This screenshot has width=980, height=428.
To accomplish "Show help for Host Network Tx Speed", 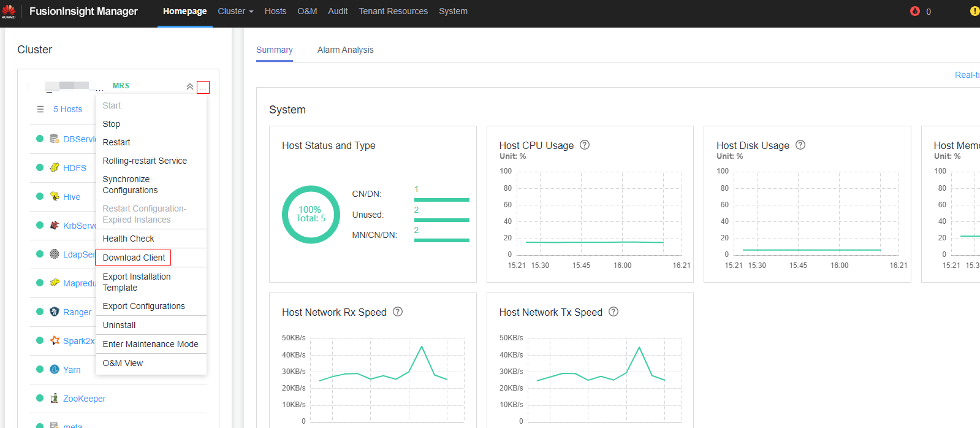I will (613, 311).
